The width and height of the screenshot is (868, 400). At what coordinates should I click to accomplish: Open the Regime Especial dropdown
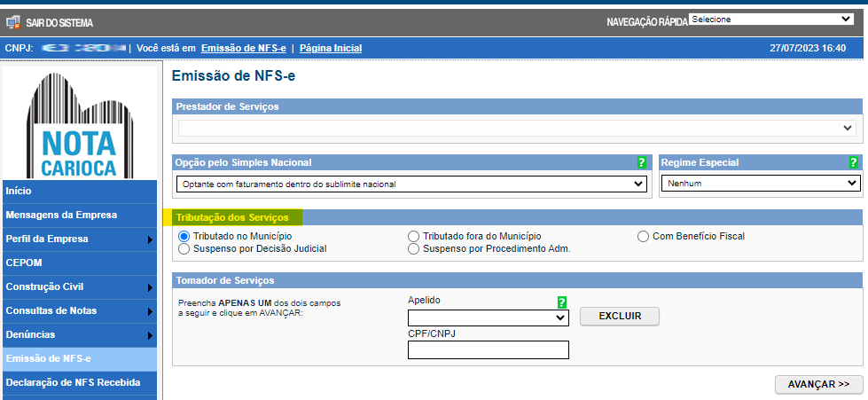pyautogui.click(x=761, y=183)
